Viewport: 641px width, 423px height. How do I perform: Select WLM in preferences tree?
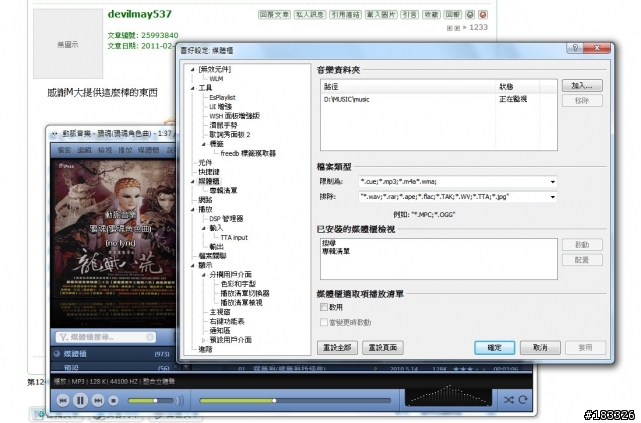tap(216, 79)
